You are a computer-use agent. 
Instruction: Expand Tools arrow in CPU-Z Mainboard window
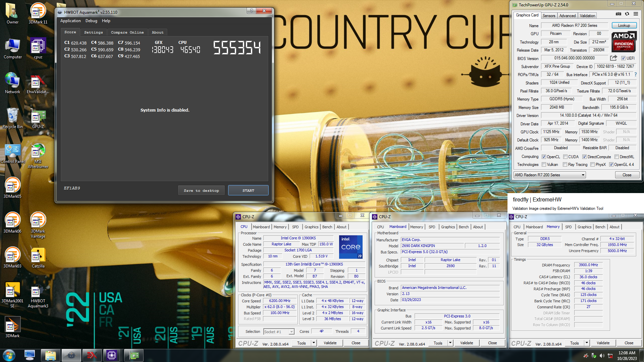450,343
